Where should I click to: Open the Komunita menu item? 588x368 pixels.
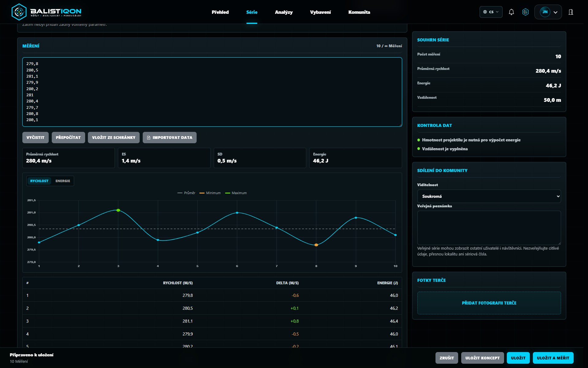(359, 12)
